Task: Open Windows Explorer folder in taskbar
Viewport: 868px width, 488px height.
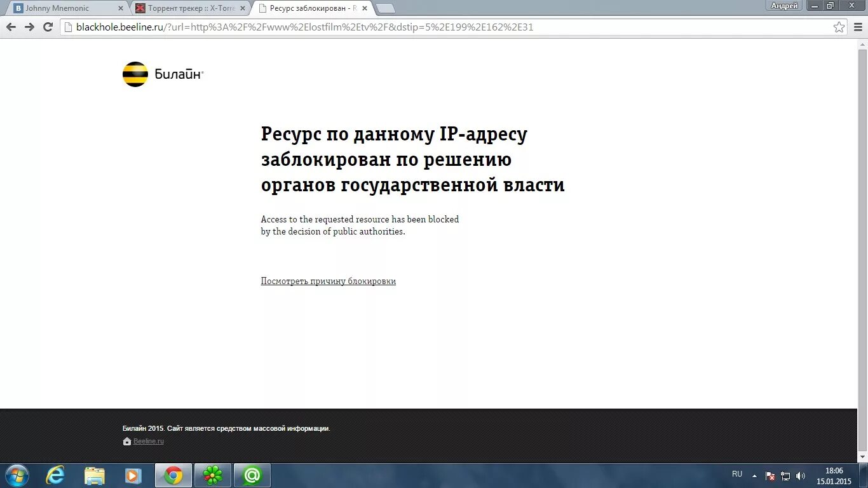Action: (95, 475)
